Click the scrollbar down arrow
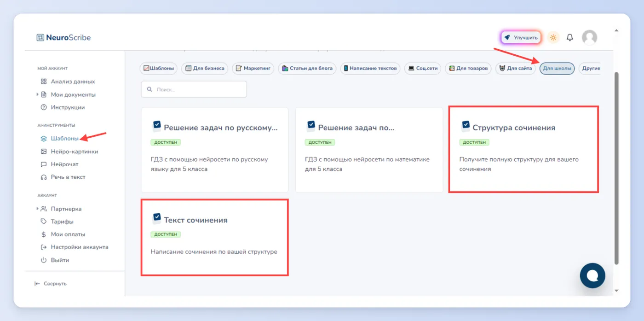Screen dimensions: 644x321 [x=616, y=291]
